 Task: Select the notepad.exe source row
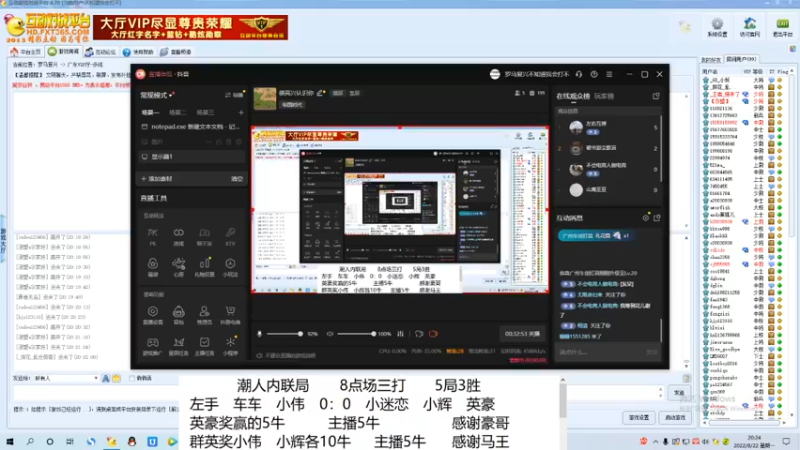point(192,127)
